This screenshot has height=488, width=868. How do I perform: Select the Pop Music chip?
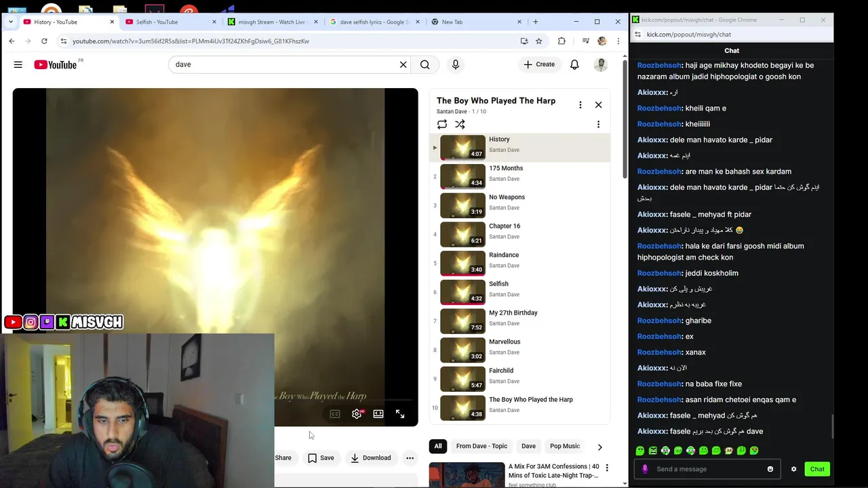pos(565,446)
